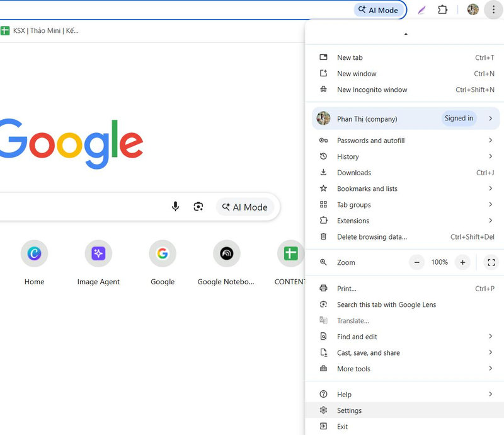Choose Delete browsing data entry

tap(405, 237)
